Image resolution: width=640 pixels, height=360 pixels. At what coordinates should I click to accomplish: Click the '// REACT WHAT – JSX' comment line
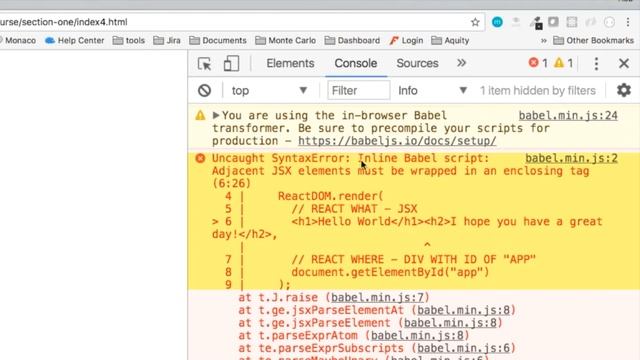tap(354, 209)
